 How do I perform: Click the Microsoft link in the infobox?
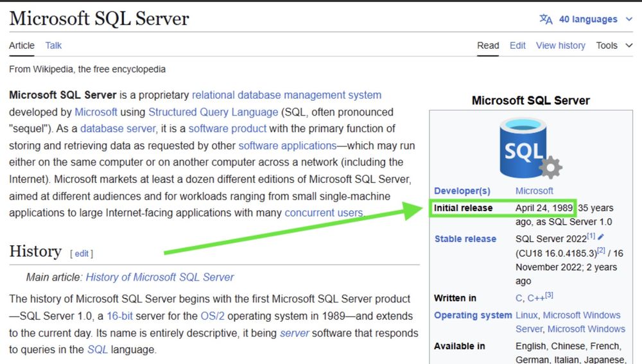534,191
